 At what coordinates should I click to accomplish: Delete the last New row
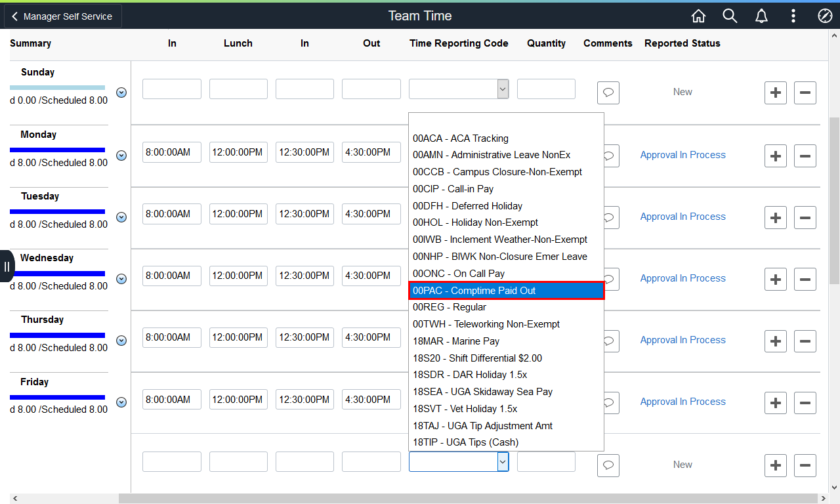805,465
